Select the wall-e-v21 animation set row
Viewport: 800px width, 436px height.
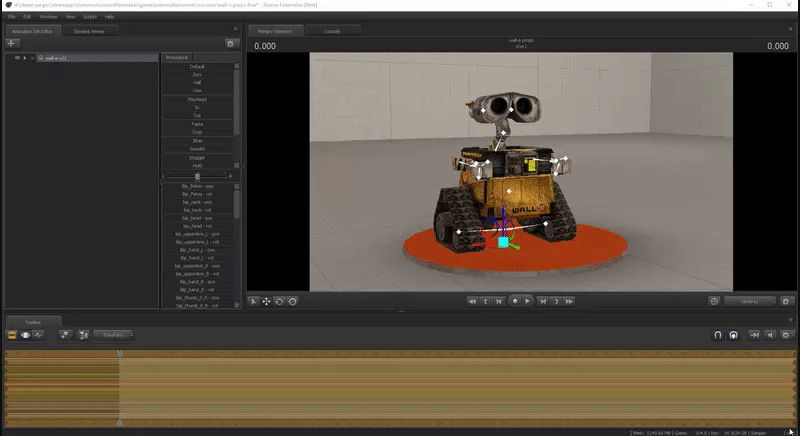tap(97, 58)
